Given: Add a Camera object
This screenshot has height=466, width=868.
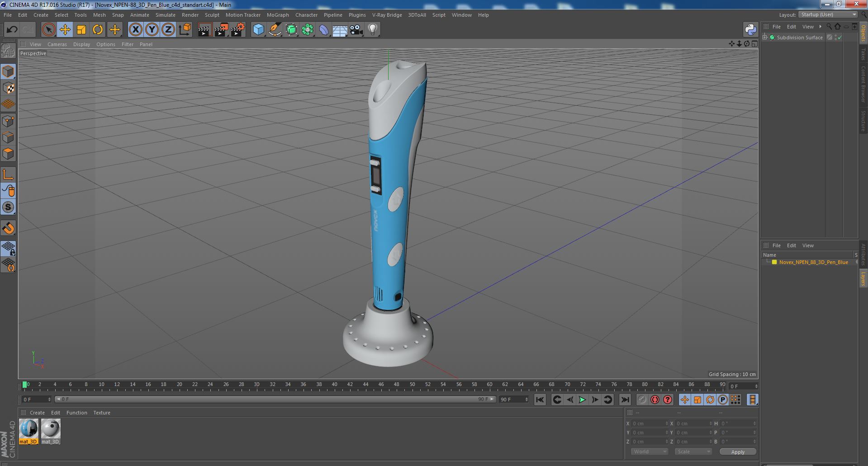Looking at the screenshot, I should [356, 30].
